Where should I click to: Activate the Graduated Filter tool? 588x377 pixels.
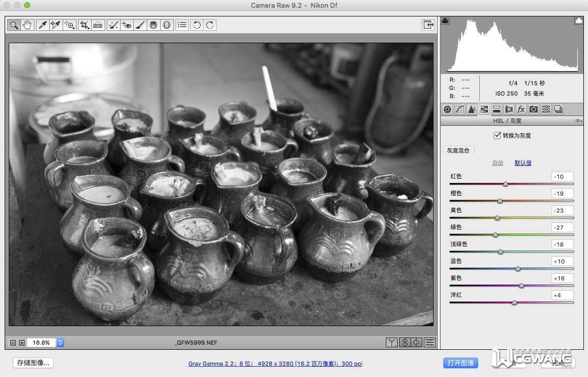click(x=153, y=25)
